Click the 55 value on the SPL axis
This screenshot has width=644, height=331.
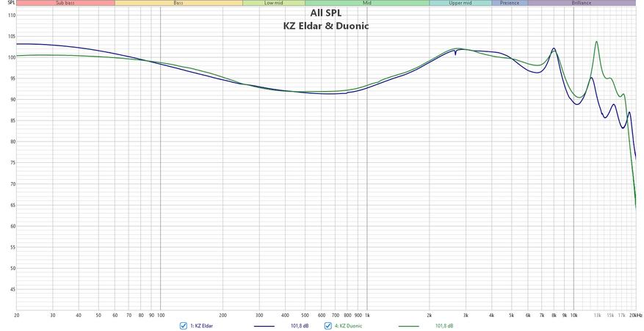pyautogui.click(x=12, y=247)
